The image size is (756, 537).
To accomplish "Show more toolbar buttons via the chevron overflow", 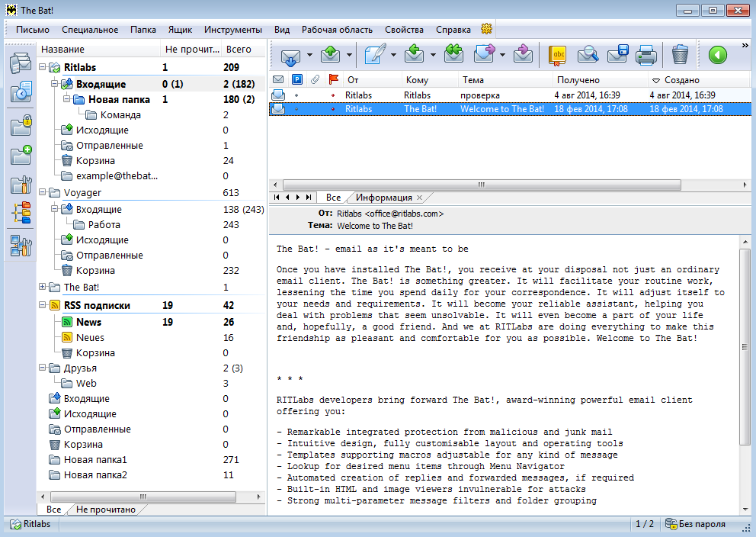I will 745,45.
